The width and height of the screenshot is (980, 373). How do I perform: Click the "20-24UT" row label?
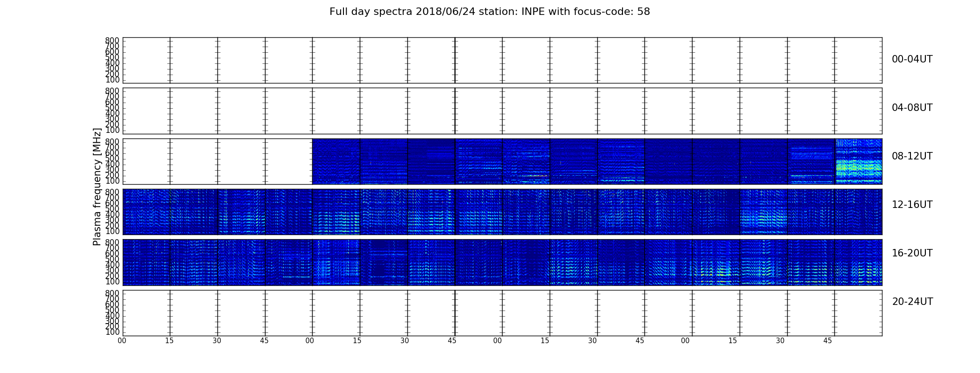tap(912, 302)
